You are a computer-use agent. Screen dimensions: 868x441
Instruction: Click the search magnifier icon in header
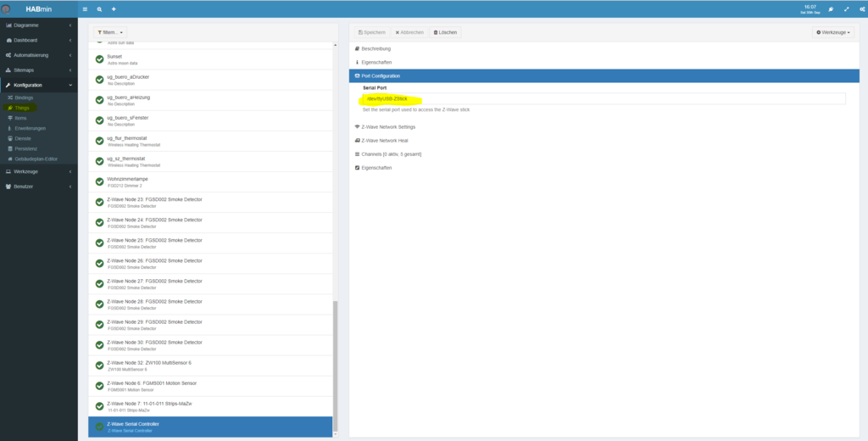point(99,8)
